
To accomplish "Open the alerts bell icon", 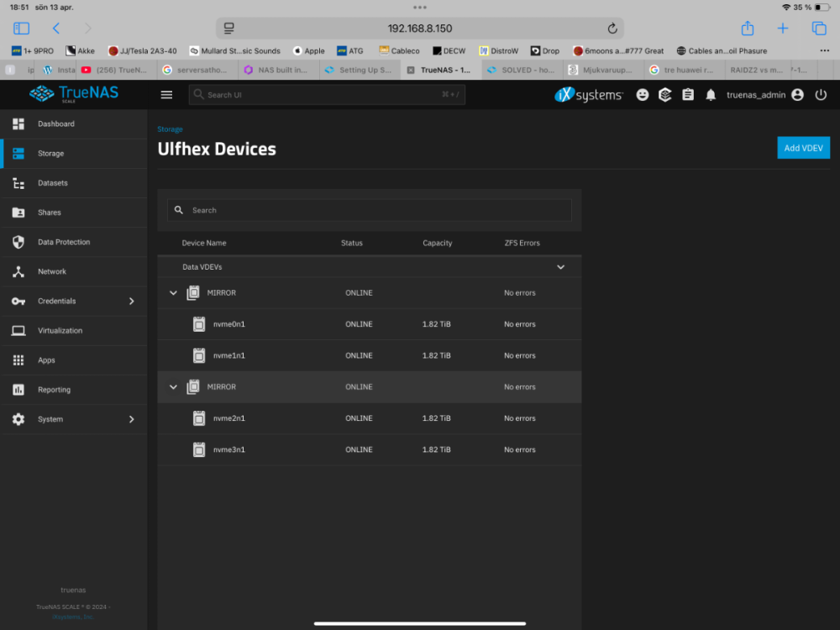I will click(711, 95).
